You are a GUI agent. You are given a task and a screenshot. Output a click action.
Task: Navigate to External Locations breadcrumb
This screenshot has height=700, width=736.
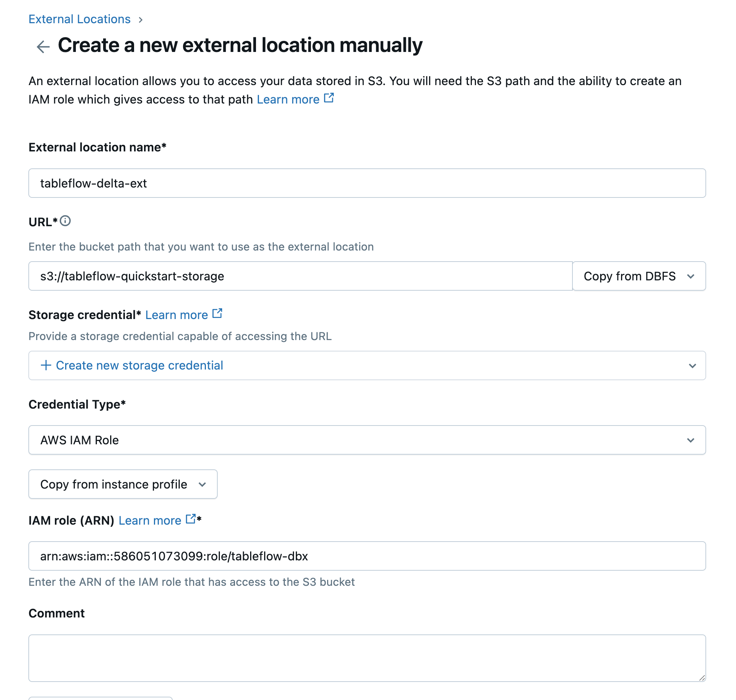[79, 19]
